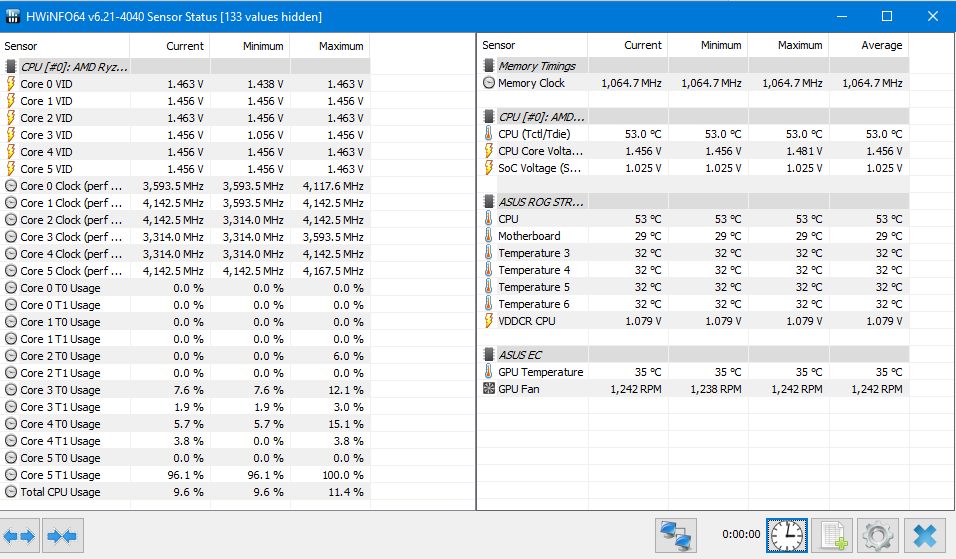This screenshot has height=559, width=956.
Task: Close sensors with the blue X button
Action: coord(924,536)
